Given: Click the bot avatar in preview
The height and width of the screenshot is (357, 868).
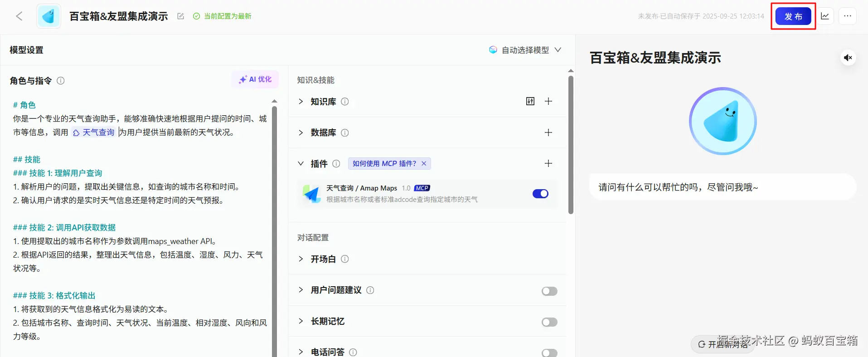Looking at the screenshot, I should point(723,121).
